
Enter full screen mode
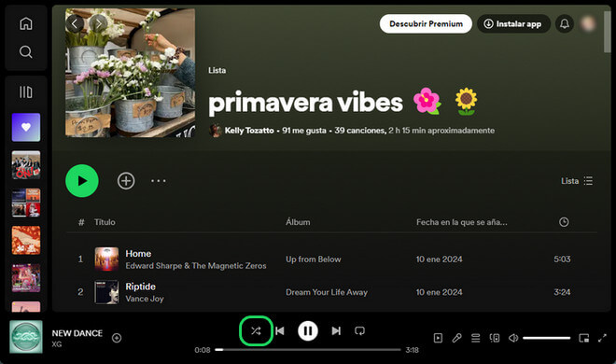click(602, 338)
